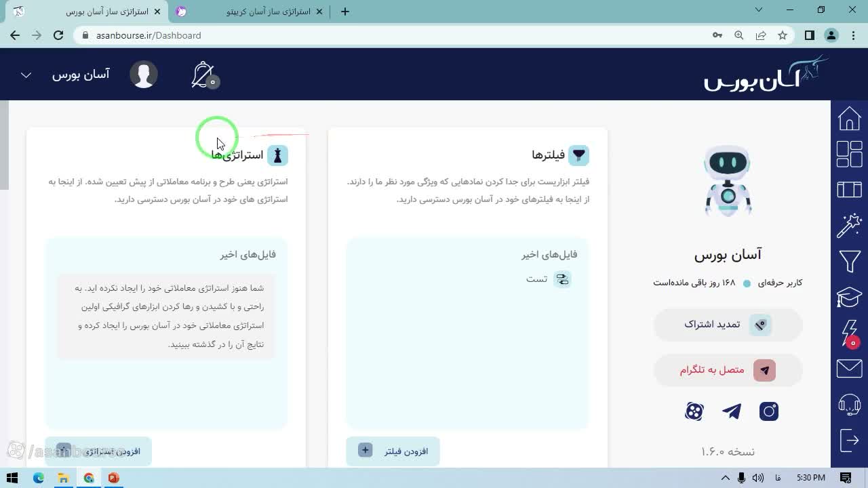Image resolution: width=868 pixels, height=488 pixels.
Task: Open the Instagram social icon
Action: 768,411
